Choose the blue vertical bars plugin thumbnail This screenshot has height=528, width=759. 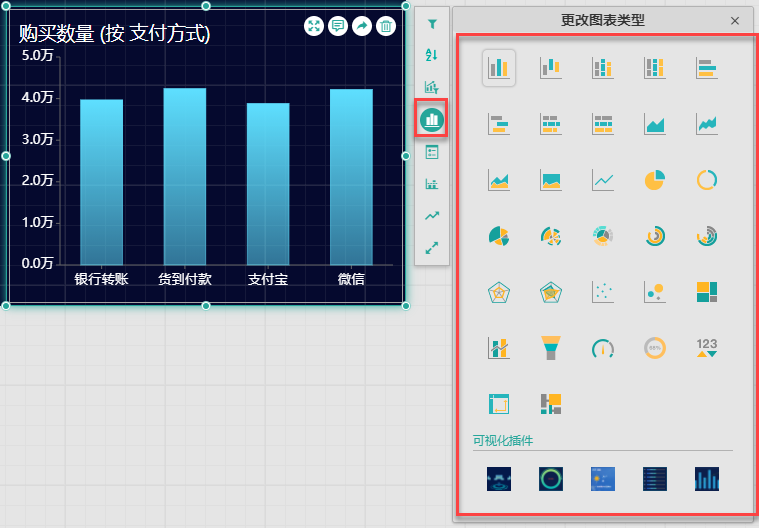point(707,479)
